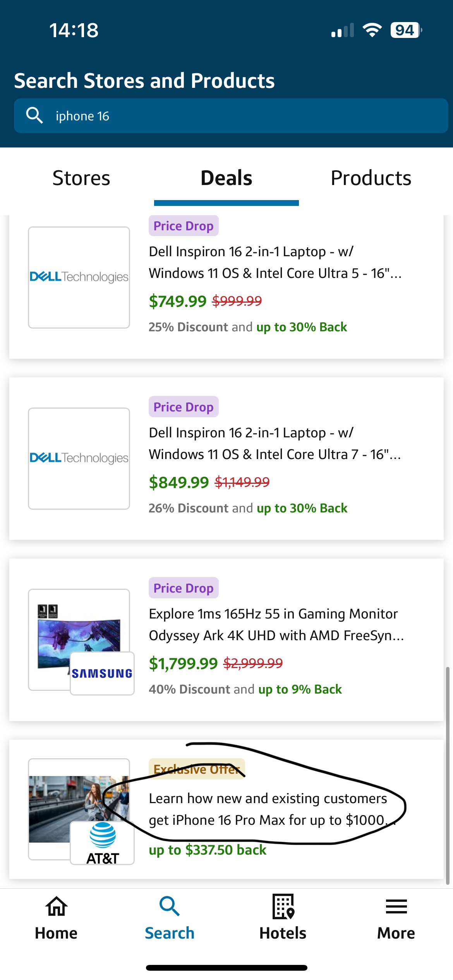Screen dimensions: 453x980
Task: Switch to the Products tab
Action: click(x=371, y=178)
